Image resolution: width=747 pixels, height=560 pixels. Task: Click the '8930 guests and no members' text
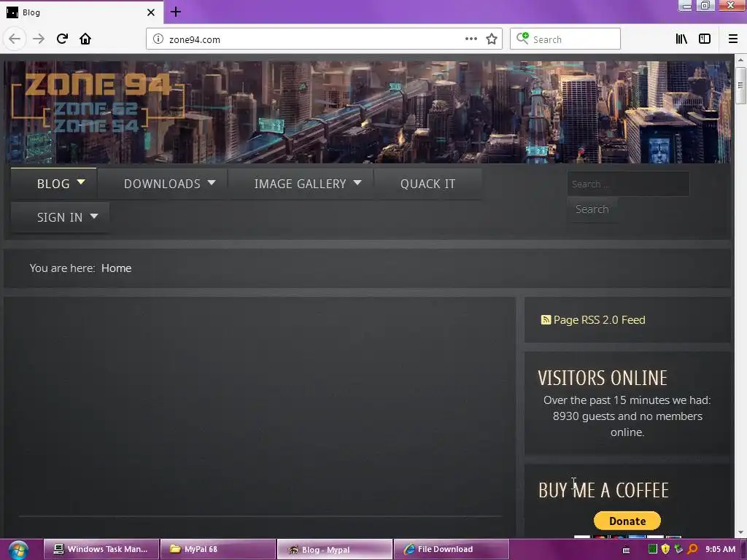[627, 416]
